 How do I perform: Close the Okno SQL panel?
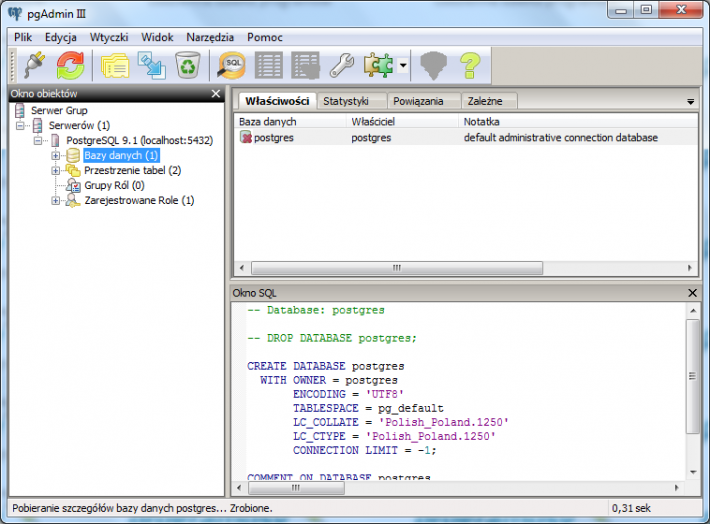tap(692, 293)
